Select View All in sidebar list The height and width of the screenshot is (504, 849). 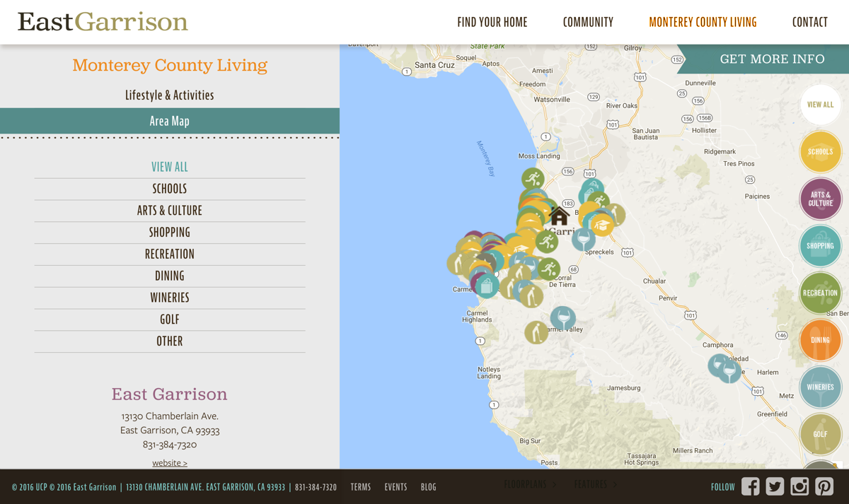pos(170,167)
